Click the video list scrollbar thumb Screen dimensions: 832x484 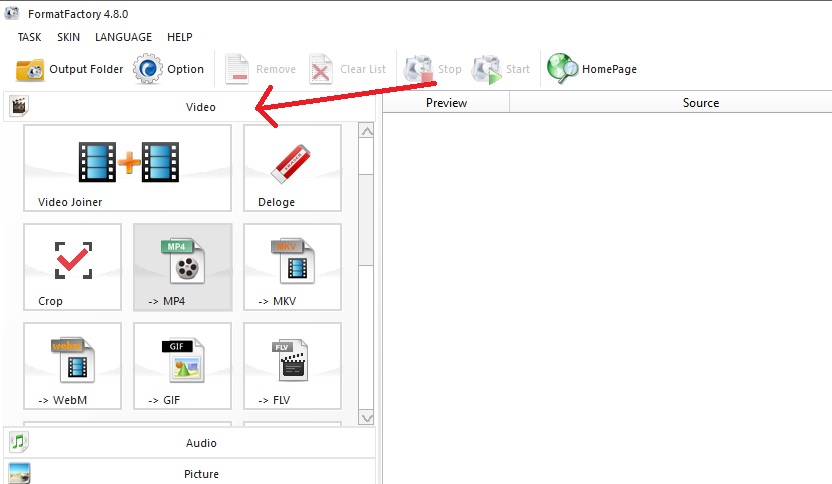coord(366,220)
